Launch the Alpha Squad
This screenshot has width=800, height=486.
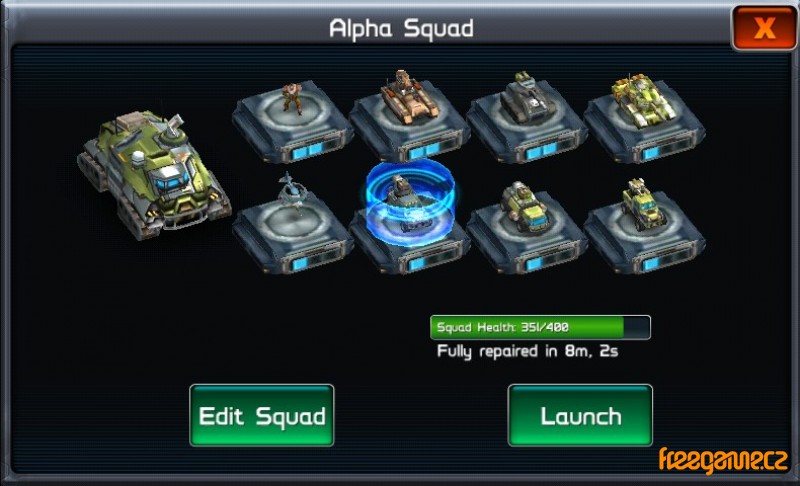580,416
